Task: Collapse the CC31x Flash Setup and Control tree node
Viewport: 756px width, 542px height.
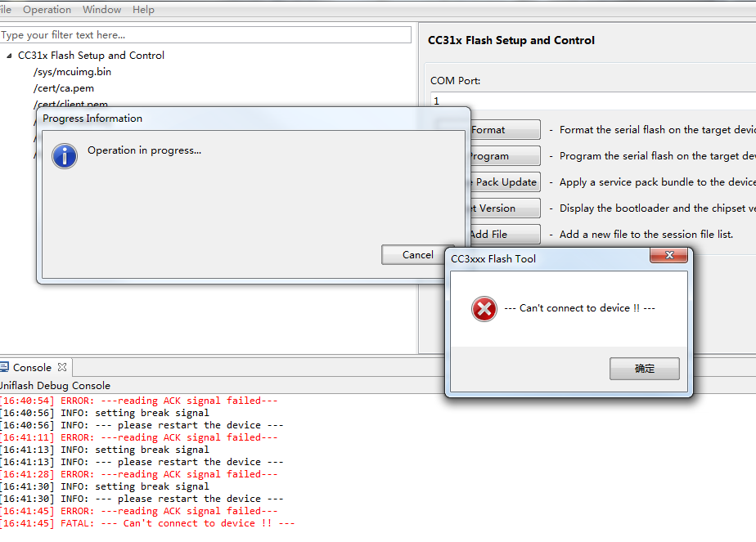Action: click(x=9, y=56)
